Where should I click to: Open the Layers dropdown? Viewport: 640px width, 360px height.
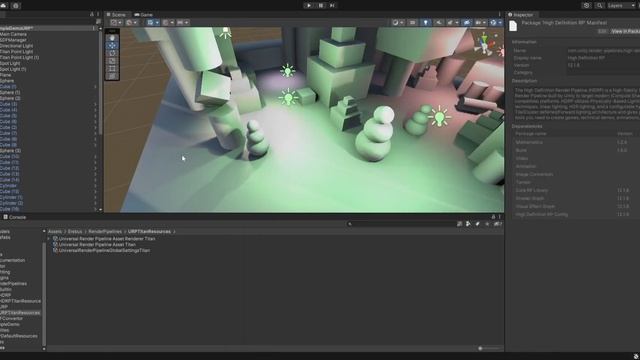point(622,5)
